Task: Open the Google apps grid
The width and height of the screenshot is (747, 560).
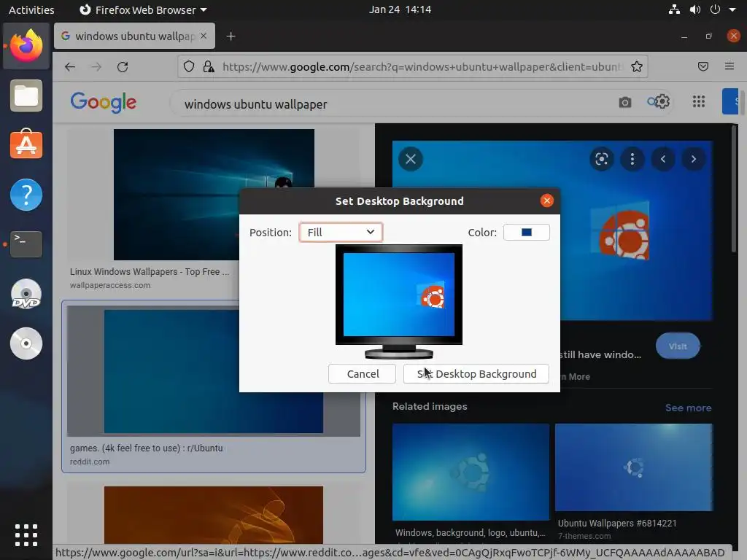Action: tap(699, 101)
